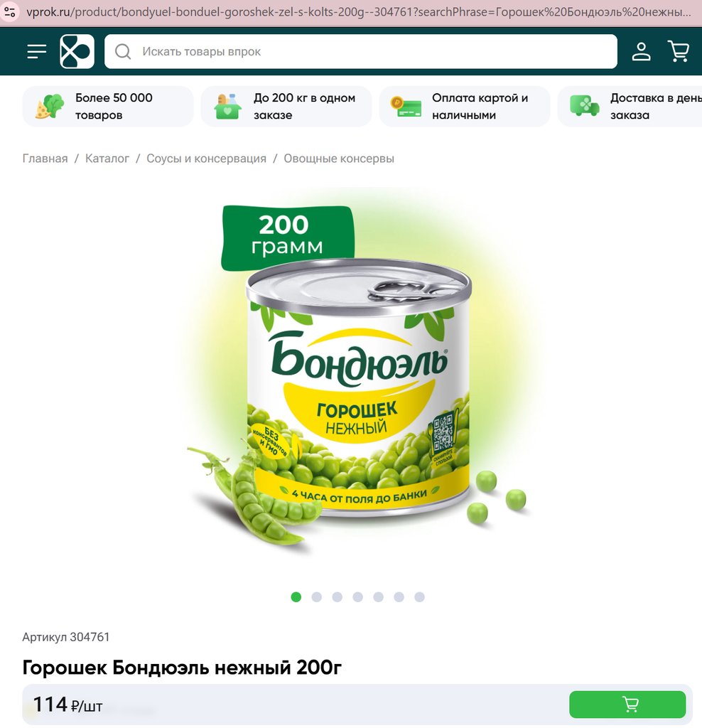Click the browser site settings icon
The height and width of the screenshot is (728, 702).
click(10, 11)
